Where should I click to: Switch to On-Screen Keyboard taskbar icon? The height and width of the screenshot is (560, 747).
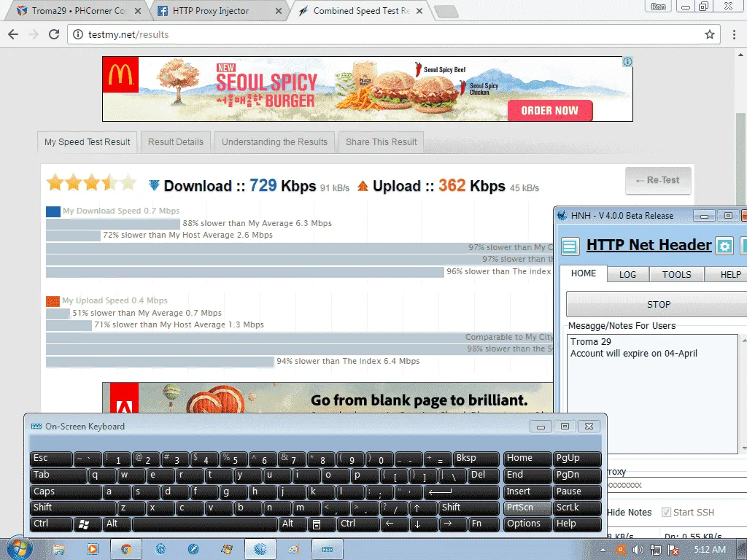tap(328, 550)
